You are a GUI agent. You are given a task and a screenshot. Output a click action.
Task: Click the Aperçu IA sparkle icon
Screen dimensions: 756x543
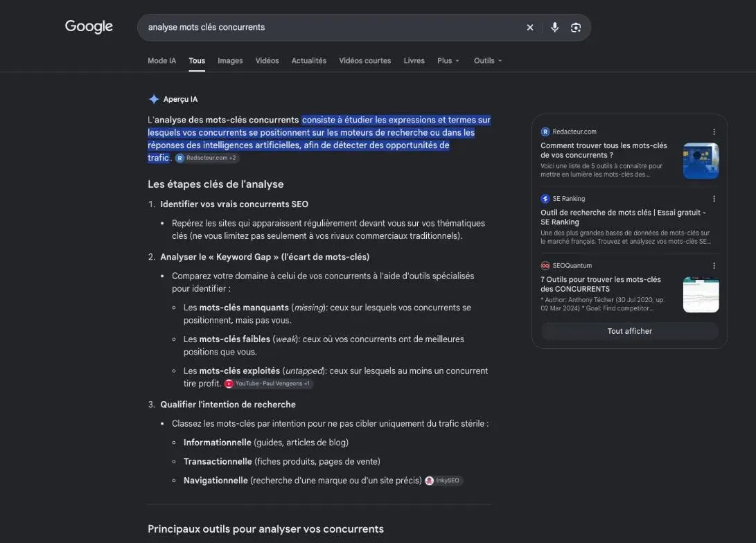pyautogui.click(x=154, y=99)
